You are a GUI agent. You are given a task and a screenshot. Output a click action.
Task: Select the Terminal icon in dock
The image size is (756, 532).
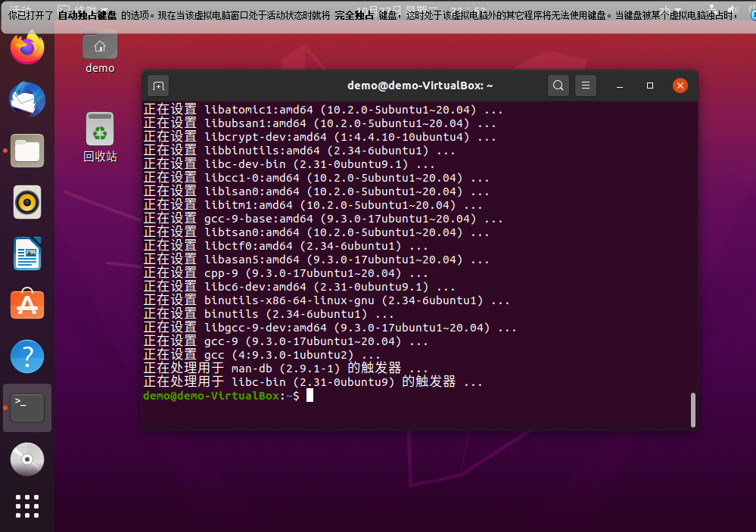27,408
